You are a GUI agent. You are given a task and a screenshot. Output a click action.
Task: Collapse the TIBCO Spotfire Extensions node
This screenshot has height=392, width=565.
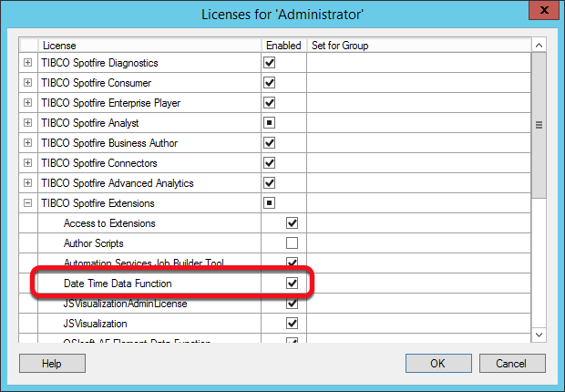tap(27, 203)
